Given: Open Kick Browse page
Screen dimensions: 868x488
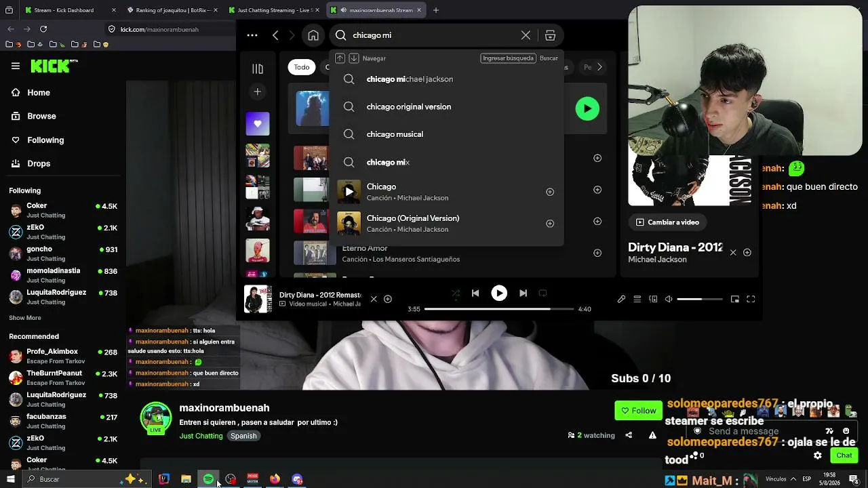Looking at the screenshot, I should (x=41, y=117).
